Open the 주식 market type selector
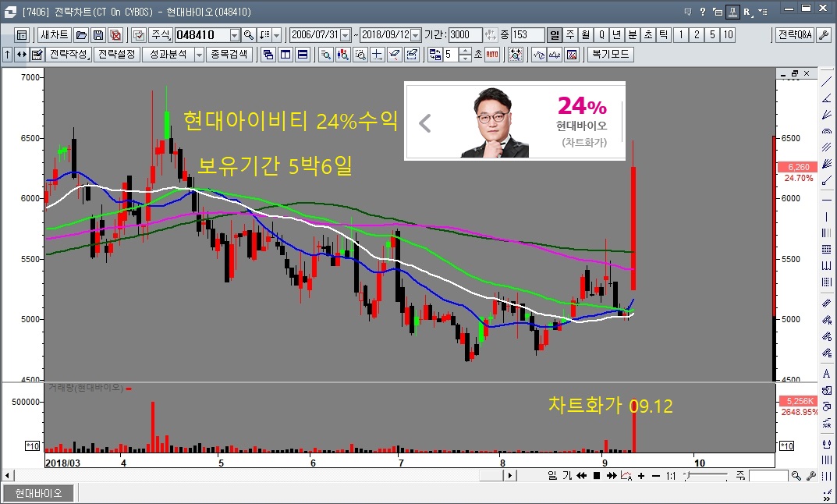This screenshot has height=504, width=837. pyautogui.click(x=160, y=35)
